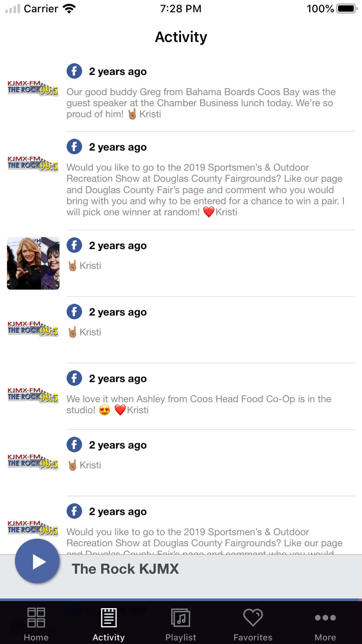Tap the Wi-Fi icon in status bar
Screen dimensions: 362x644
click(x=69, y=9)
